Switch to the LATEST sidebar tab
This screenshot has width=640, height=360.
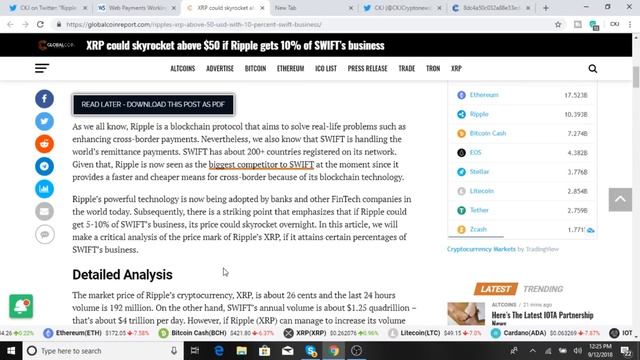[496, 289]
